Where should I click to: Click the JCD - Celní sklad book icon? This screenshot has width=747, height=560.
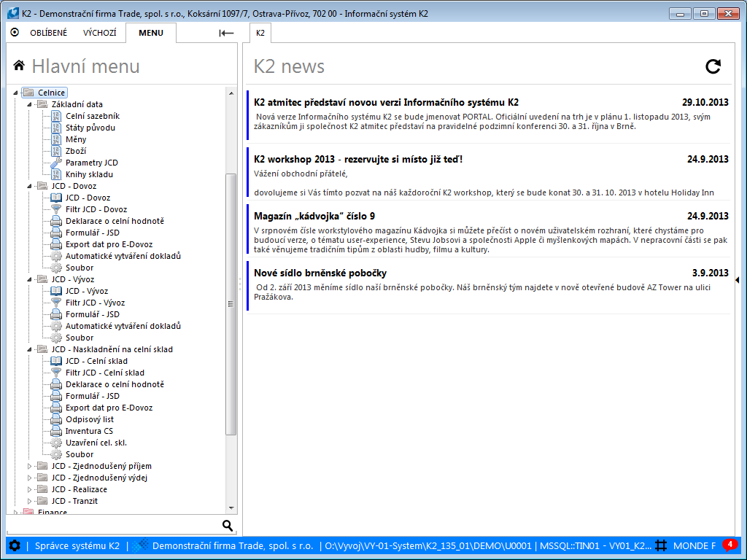(x=56, y=361)
